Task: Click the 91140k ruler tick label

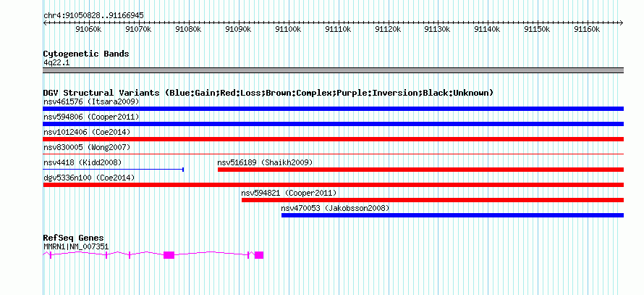Action: pos(487,30)
